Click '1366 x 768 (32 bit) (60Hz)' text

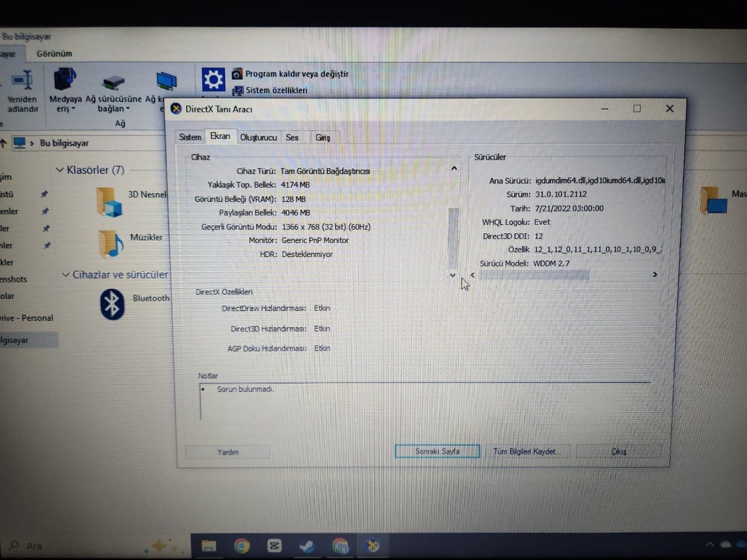(x=326, y=227)
